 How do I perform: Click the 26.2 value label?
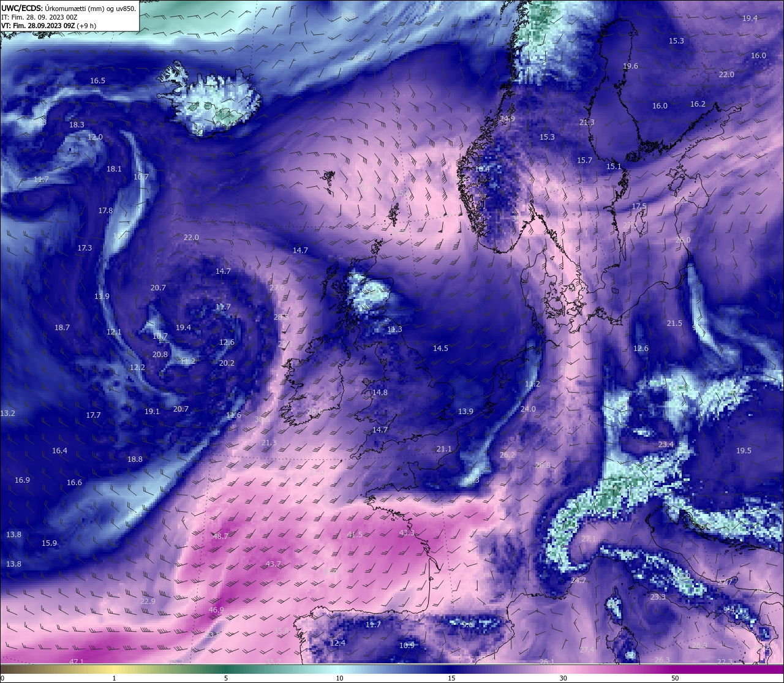click(507, 456)
